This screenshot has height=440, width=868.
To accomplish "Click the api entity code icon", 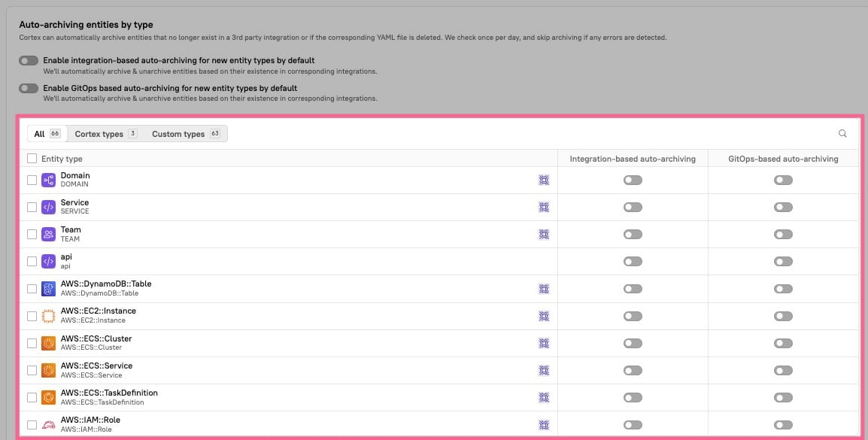I will [49, 261].
